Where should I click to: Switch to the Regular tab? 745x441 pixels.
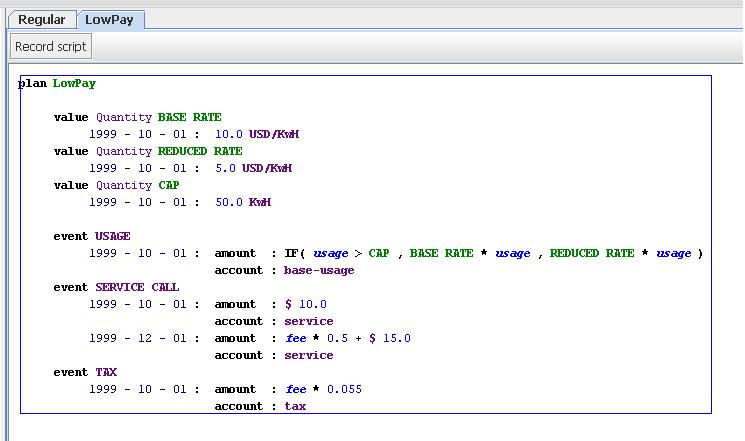pyautogui.click(x=41, y=20)
